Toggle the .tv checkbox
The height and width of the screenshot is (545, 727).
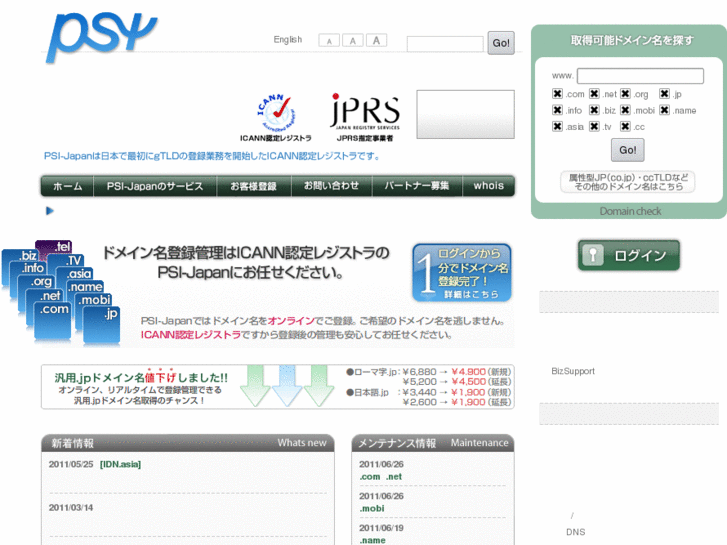[594, 126]
